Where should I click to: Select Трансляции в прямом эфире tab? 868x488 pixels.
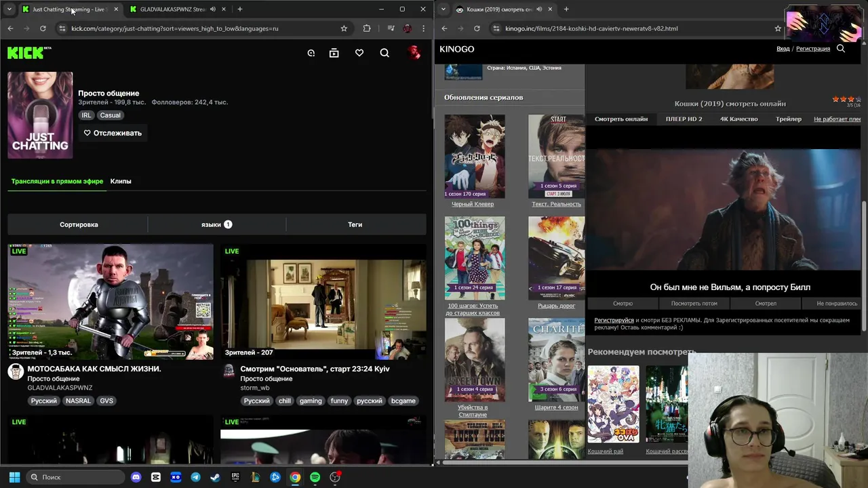click(57, 181)
